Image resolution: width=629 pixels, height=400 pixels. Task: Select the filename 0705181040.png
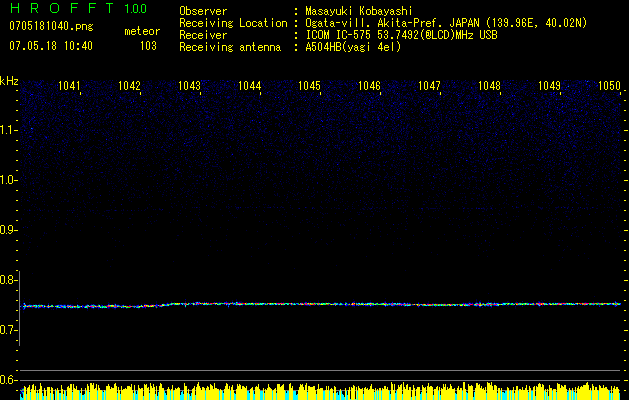(51, 26)
